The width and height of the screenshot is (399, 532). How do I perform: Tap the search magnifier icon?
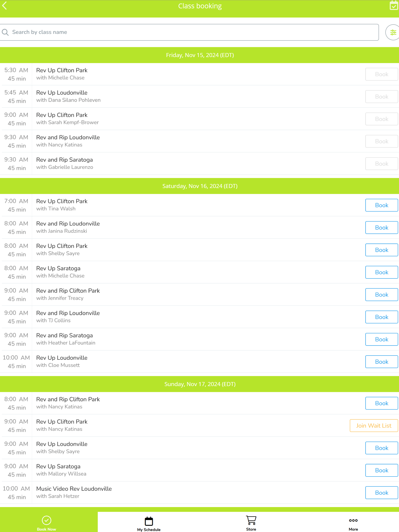click(x=5, y=32)
